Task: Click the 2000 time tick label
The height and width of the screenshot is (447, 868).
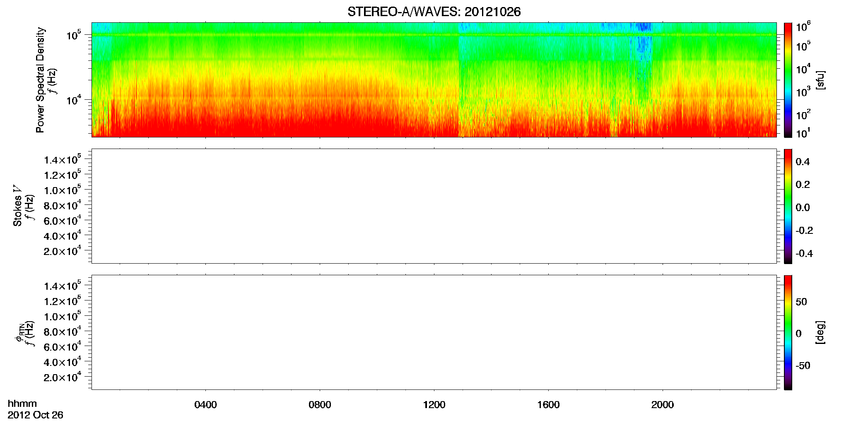Action: coord(663,405)
